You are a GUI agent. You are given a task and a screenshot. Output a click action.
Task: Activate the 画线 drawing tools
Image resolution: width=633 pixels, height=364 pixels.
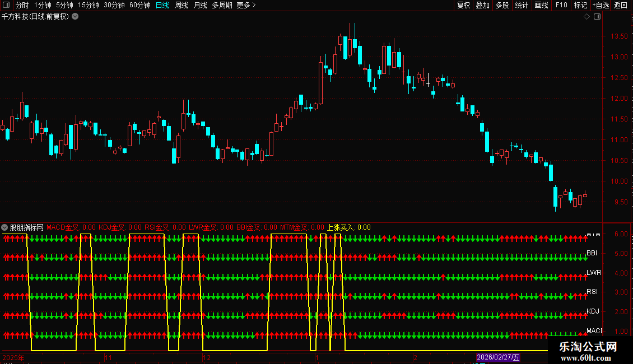click(541, 5)
